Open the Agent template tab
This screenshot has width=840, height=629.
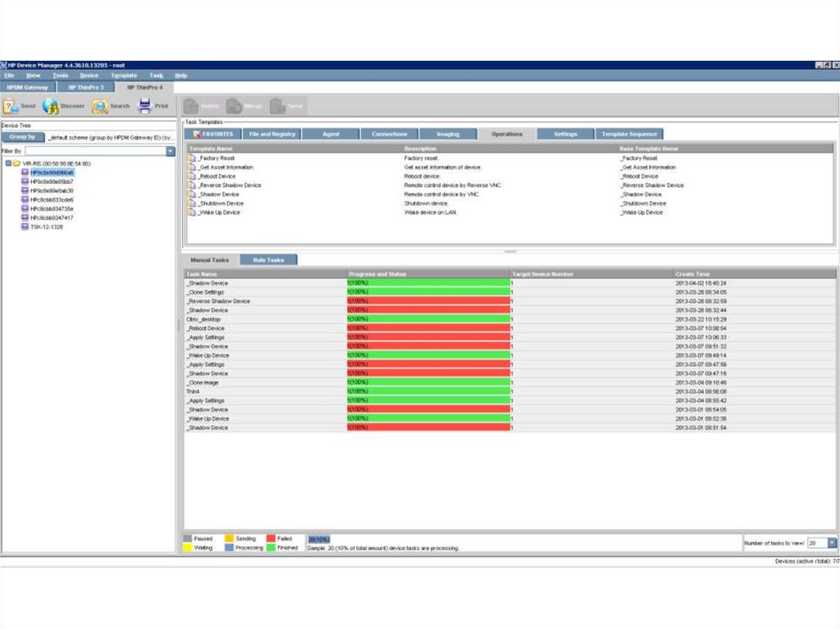click(x=331, y=134)
